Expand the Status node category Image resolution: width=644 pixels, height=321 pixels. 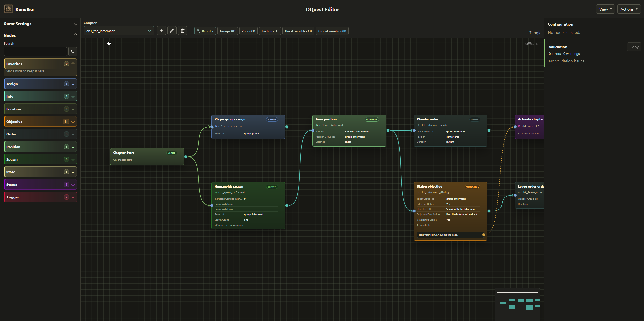pyautogui.click(x=40, y=185)
